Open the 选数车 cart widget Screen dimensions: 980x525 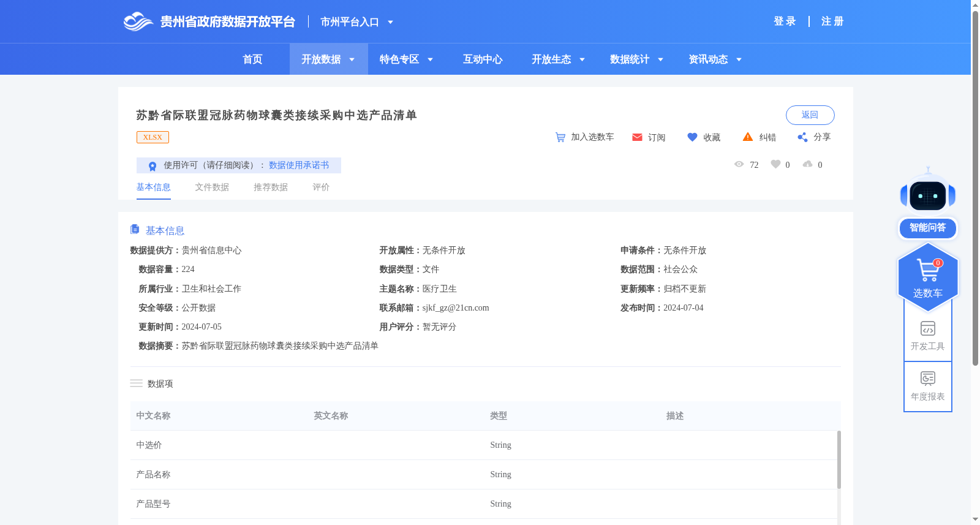pos(928,277)
